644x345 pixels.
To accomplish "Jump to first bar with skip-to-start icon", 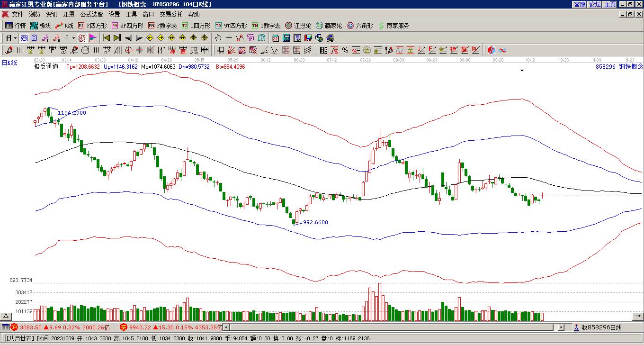I will tap(107, 38).
